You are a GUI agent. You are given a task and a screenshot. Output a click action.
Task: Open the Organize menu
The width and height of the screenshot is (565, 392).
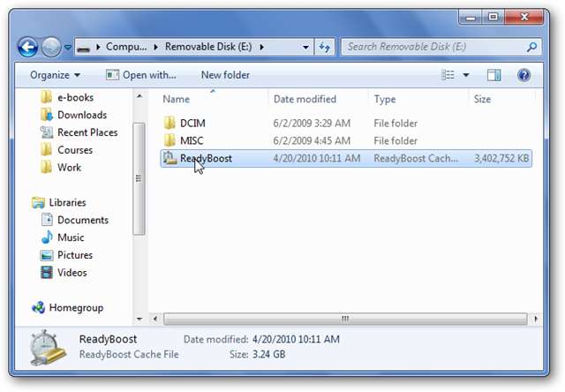55,75
